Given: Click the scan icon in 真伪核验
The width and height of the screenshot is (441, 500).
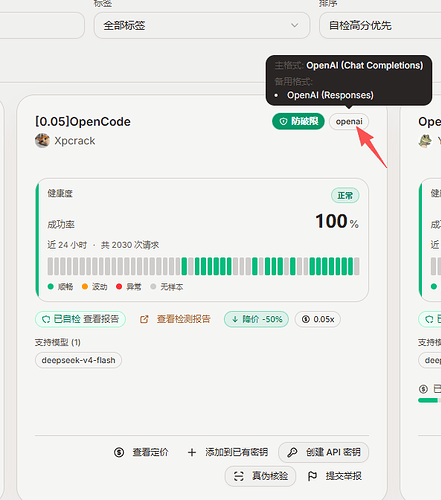Looking at the screenshot, I should [239, 476].
